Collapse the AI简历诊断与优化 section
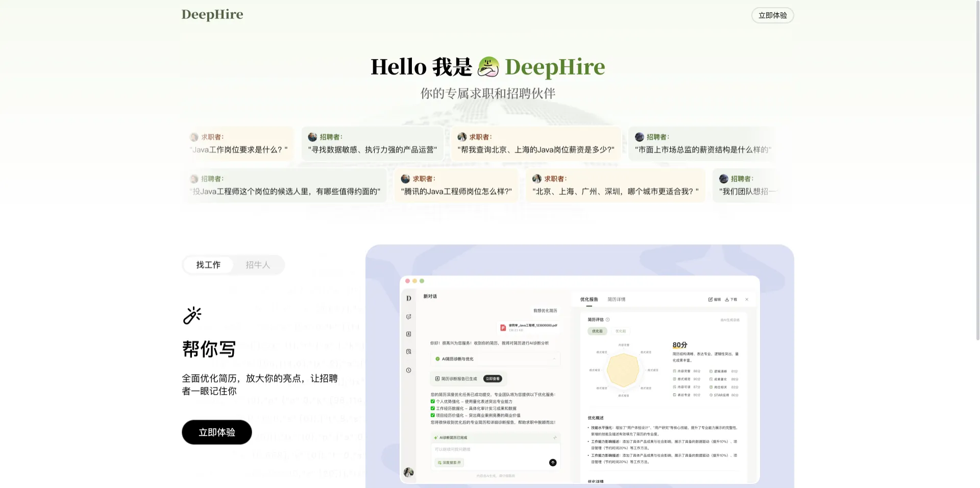This screenshot has height=488, width=980. pos(554,359)
